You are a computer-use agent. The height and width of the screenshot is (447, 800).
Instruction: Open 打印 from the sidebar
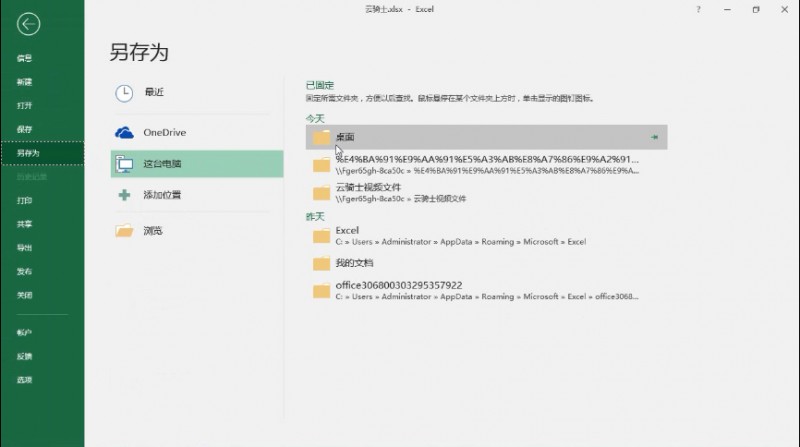[x=24, y=201]
